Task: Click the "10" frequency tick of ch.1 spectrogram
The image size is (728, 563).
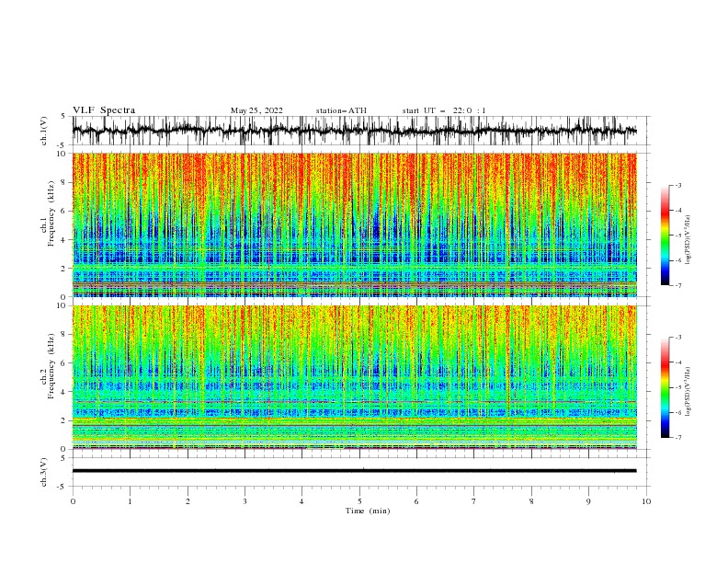Action: point(63,154)
